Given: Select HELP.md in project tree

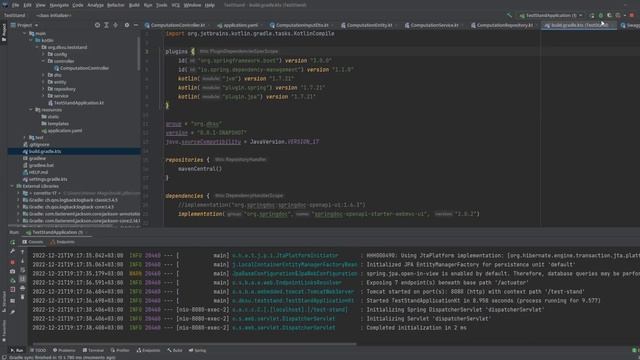Looking at the screenshot, I should point(36,172).
